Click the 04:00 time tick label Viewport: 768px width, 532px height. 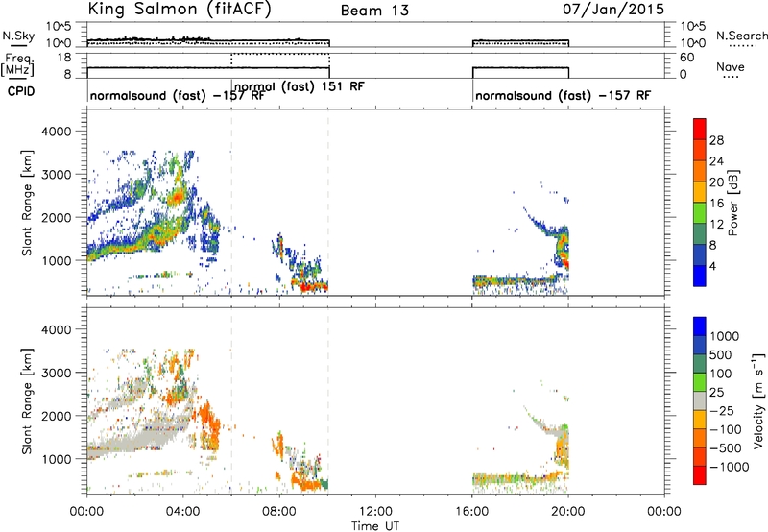pyautogui.click(x=183, y=512)
